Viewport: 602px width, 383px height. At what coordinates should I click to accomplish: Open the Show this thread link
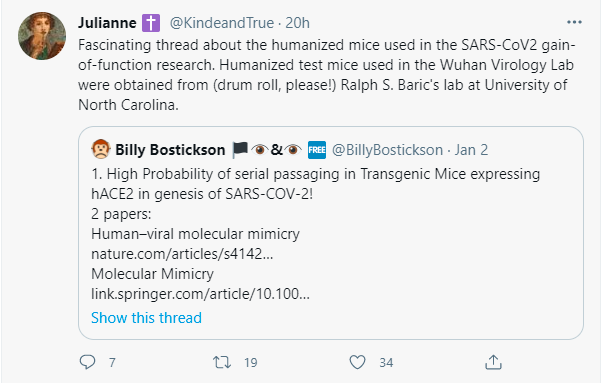[146, 318]
